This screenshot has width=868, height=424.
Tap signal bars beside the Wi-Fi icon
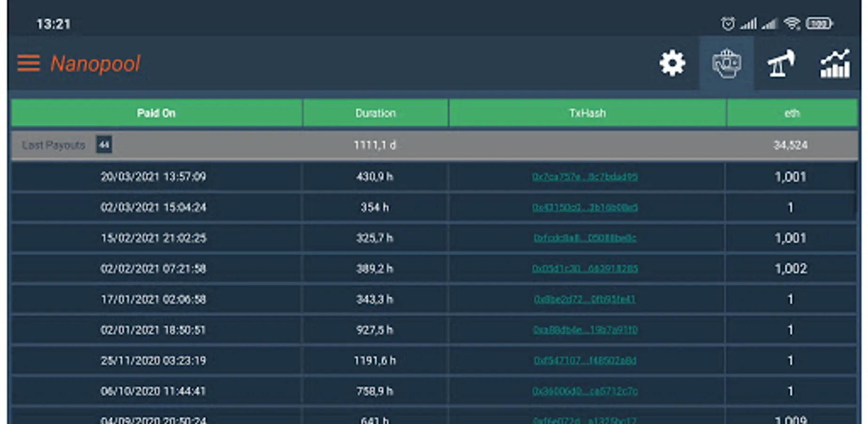[x=770, y=23]
